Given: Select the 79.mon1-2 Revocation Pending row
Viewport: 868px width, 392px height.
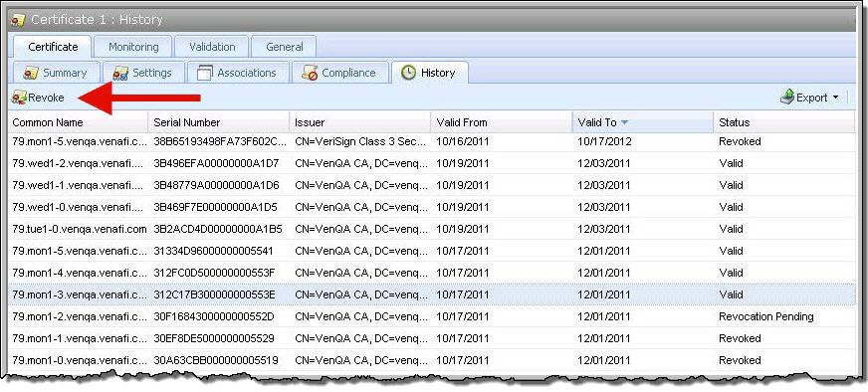Looking at the screenshot, I should tap(432, 316).
